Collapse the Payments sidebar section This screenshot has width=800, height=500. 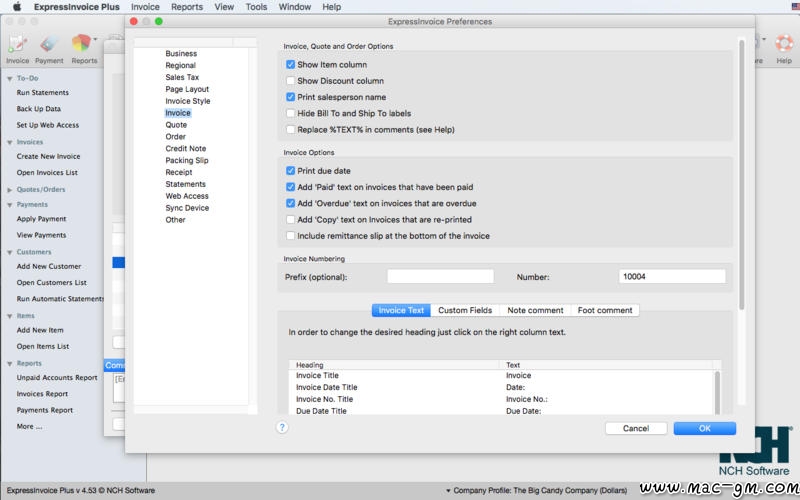(9, 205)
